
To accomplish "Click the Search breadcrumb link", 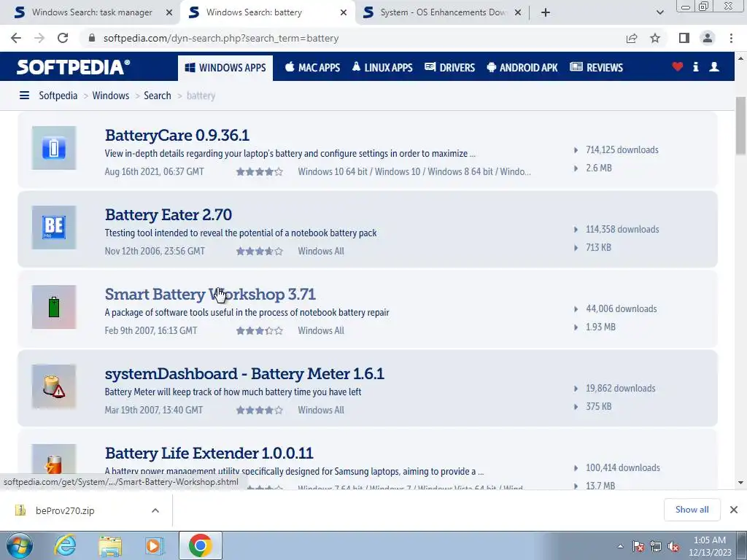I will [x=158, y=96].
